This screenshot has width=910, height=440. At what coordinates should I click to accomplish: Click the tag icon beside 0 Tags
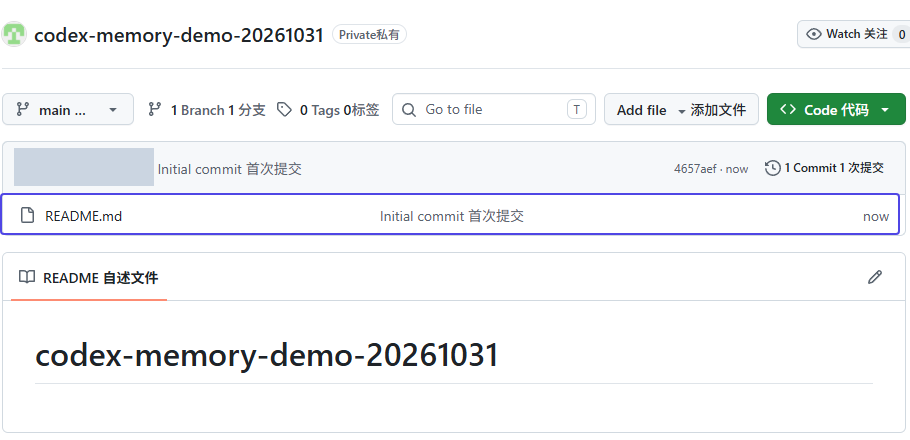[284, 109]
